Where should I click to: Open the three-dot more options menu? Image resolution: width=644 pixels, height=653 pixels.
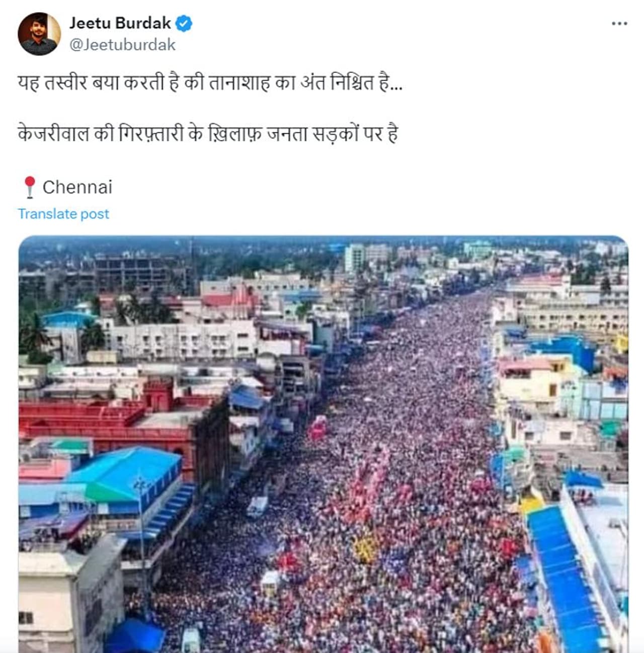pyautogui.click(x=619, y=24)
